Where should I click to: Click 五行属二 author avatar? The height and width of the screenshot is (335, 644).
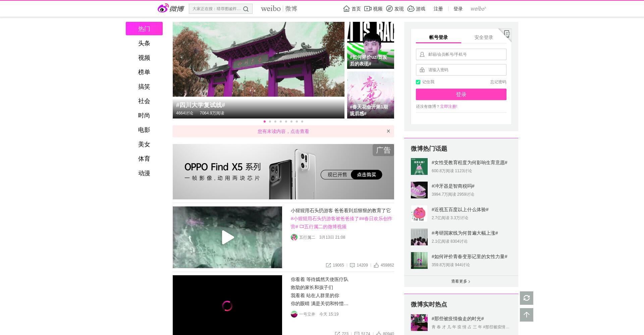click(x=294, y=237)
